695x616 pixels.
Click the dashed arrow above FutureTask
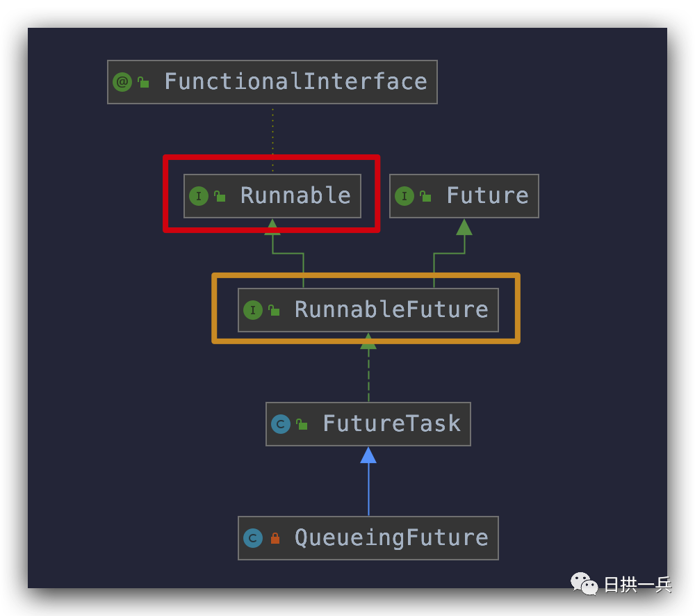coord(368,367)
